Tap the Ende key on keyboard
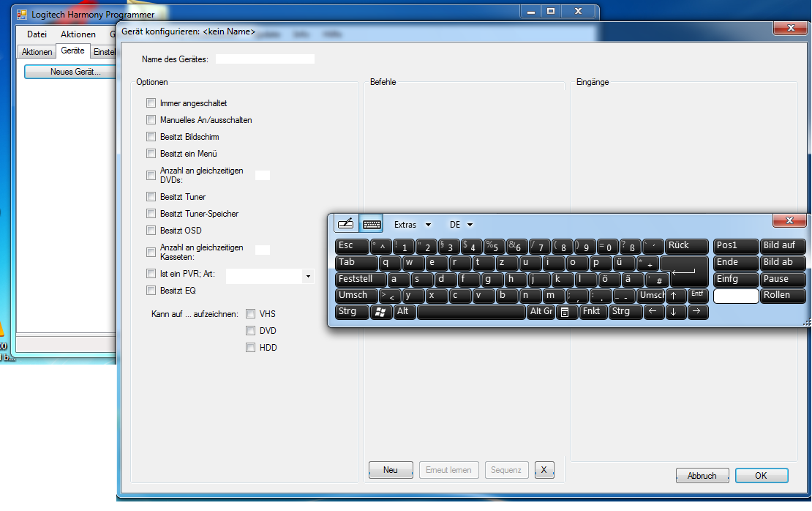The width and height of the screenshot is (812, 511). [x=735, y=262]
